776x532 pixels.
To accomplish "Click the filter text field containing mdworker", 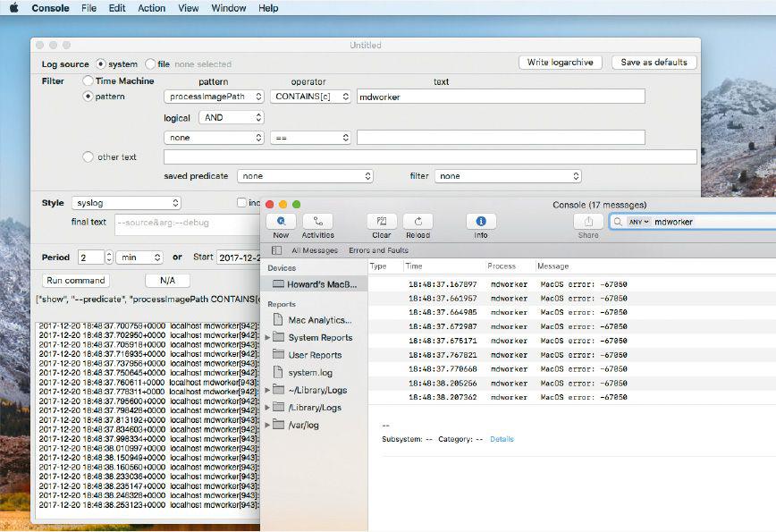I will pyautogui.click(x=501, y=97).
